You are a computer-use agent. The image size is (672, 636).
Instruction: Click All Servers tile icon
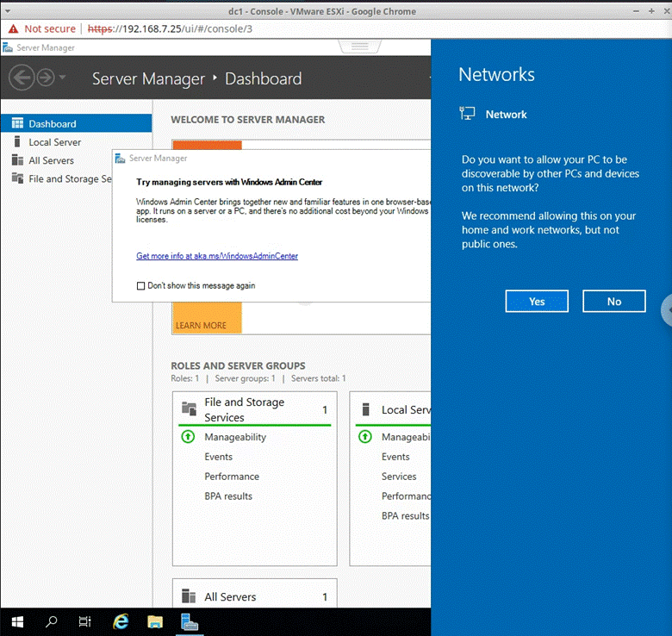tap(189, 595)
